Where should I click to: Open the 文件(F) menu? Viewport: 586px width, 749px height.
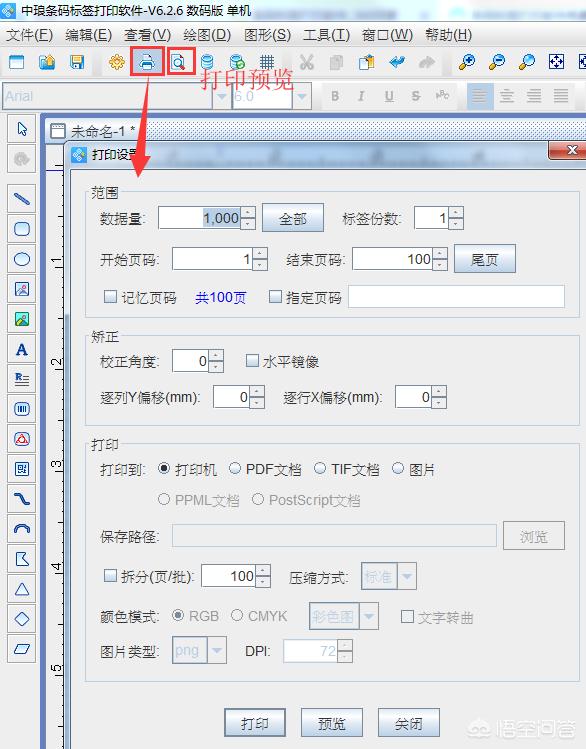tap(30, 35)
